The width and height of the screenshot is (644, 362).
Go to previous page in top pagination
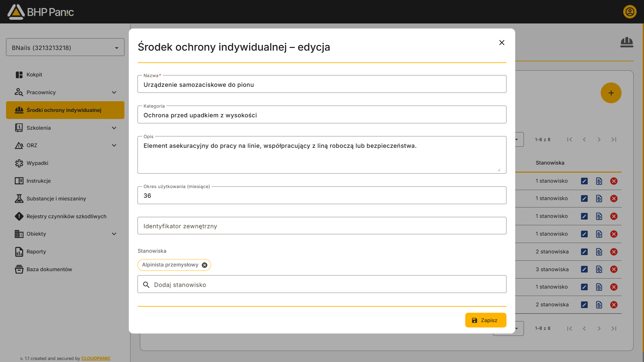click(584, 139)
